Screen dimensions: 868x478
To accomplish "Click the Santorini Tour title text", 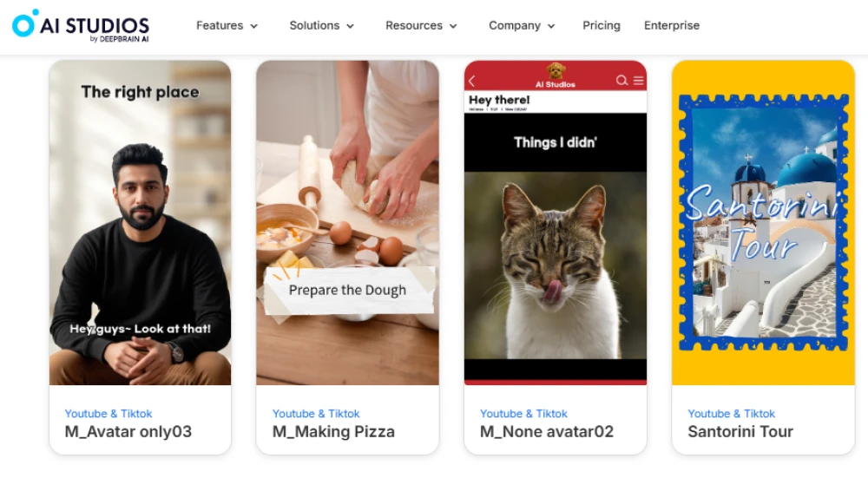I will (740, 431).
